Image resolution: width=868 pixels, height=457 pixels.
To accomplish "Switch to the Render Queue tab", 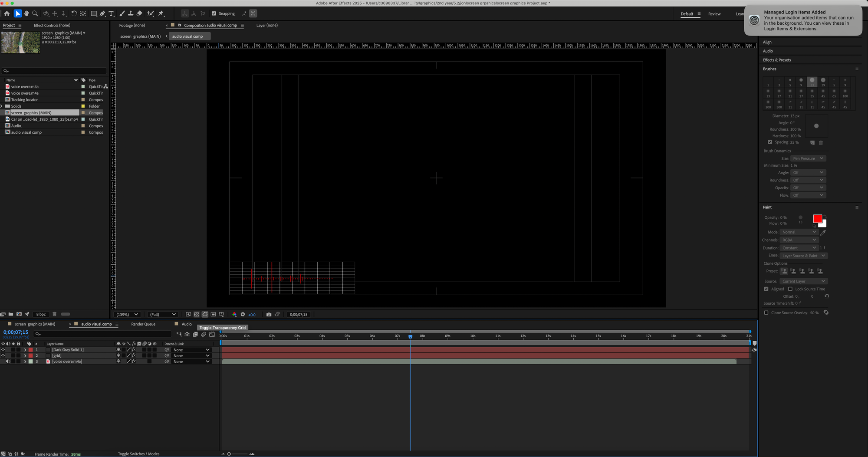I will [x=143, y=324].
